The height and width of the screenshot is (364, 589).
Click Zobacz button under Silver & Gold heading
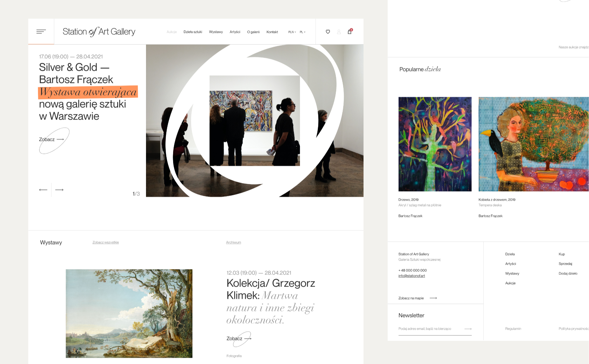(52, 139)
